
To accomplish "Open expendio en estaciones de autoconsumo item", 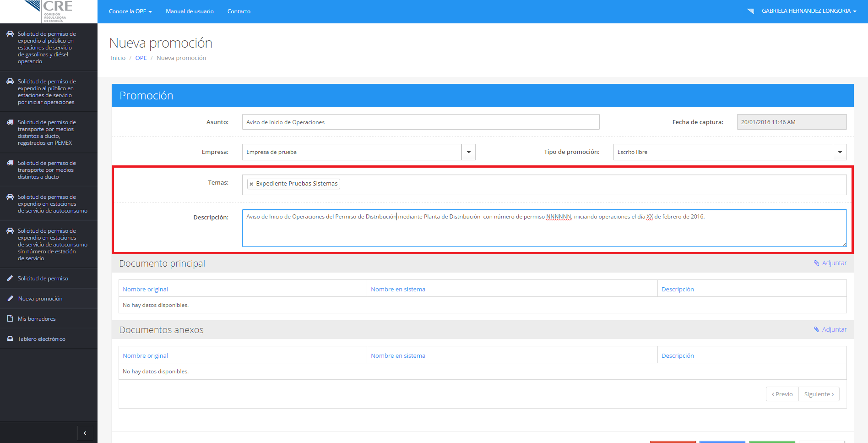I will point(49,203).
